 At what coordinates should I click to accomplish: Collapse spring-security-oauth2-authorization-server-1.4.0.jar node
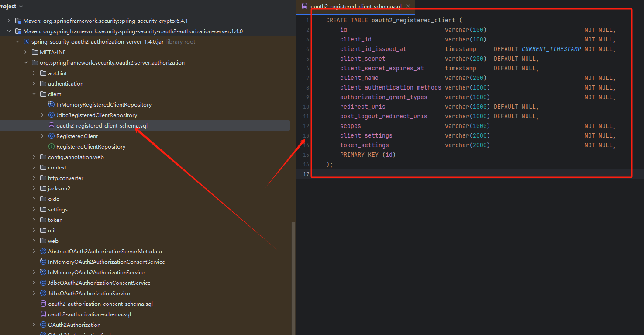17,41
